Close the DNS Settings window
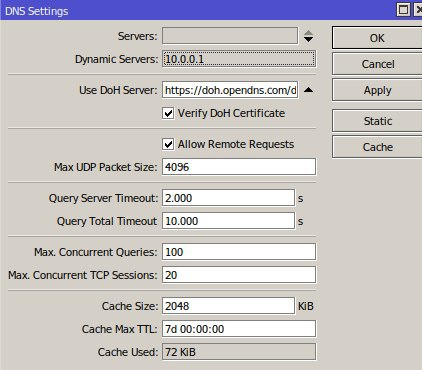 [418, 9]
